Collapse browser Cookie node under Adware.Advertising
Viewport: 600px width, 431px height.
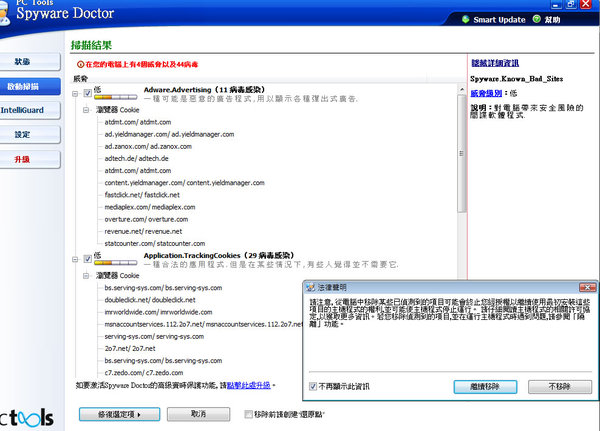(x=86, y=110)
